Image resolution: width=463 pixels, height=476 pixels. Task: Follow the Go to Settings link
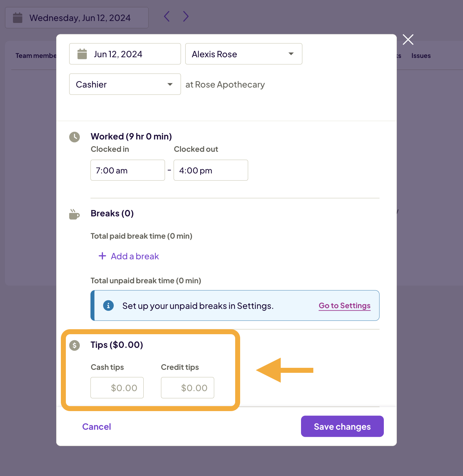point(344,305)
